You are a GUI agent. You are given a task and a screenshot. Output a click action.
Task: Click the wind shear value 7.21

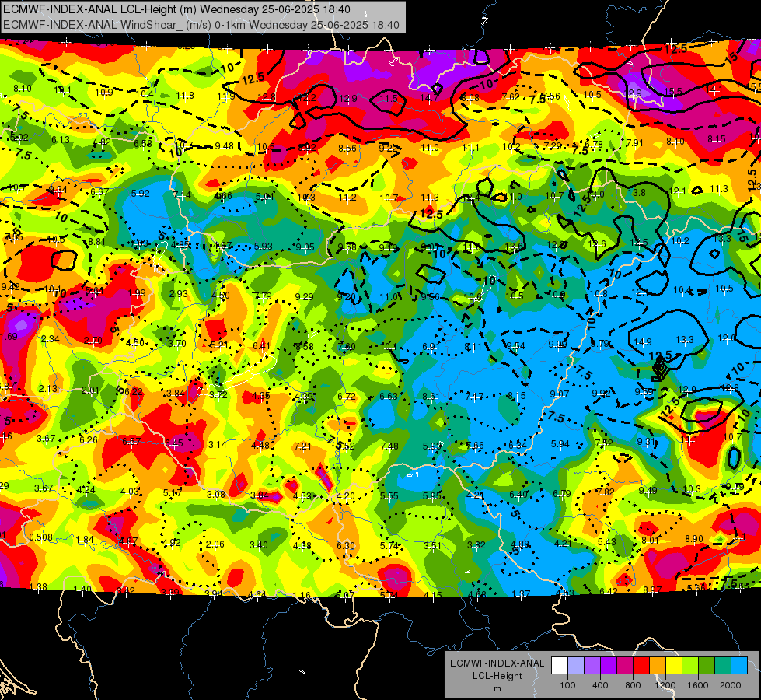(302, 446)
